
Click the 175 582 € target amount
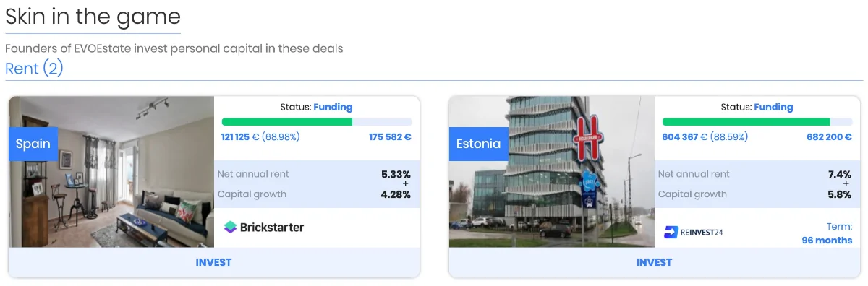tap(390, 136)
